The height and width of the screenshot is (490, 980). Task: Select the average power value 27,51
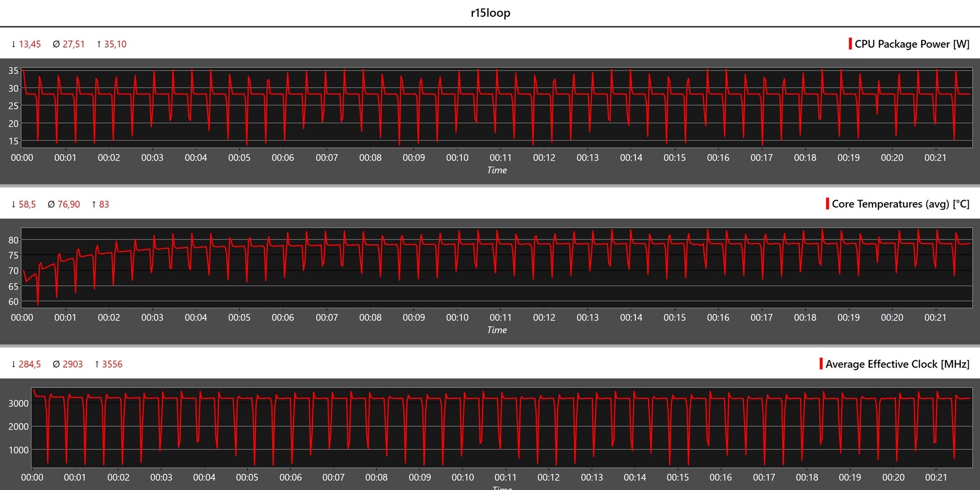coord(73,44)
